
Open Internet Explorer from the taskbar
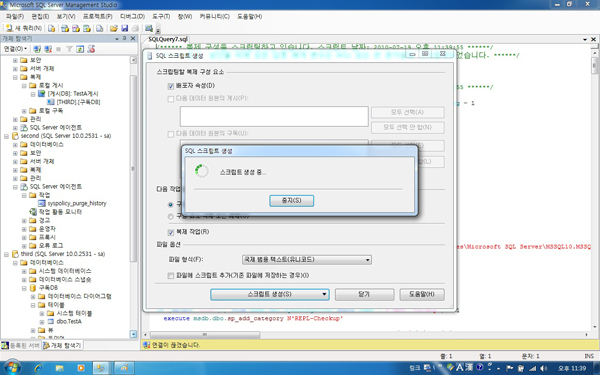click(38, 368)
